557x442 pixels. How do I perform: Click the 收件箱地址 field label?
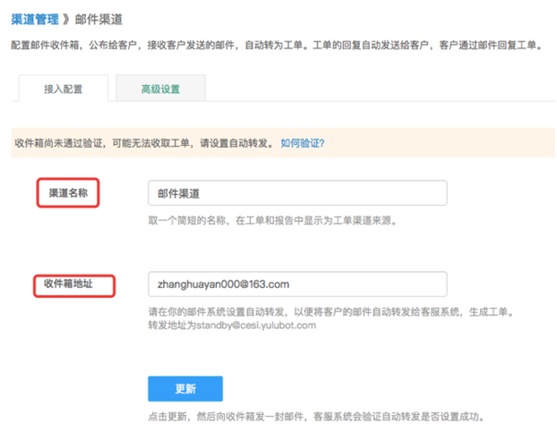68,284
